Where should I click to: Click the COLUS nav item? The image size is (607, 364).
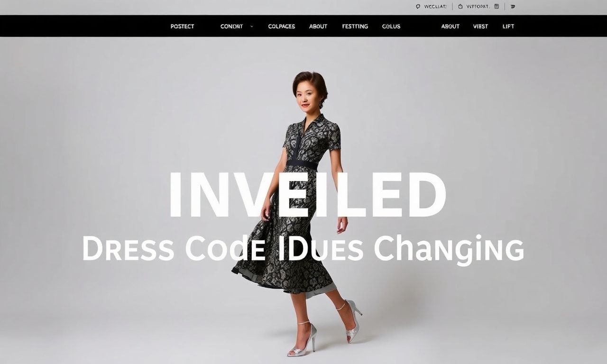coord(391,27)
